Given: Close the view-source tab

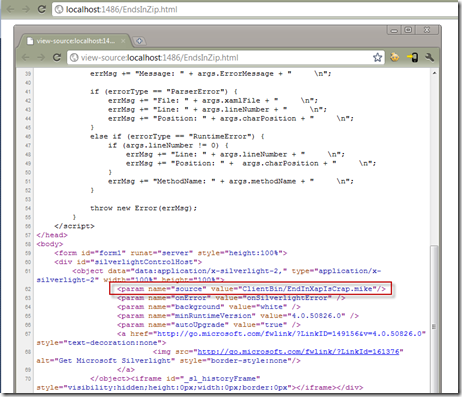Looking at the screenshot, I should pyautogui.click(x=123, y=41).
